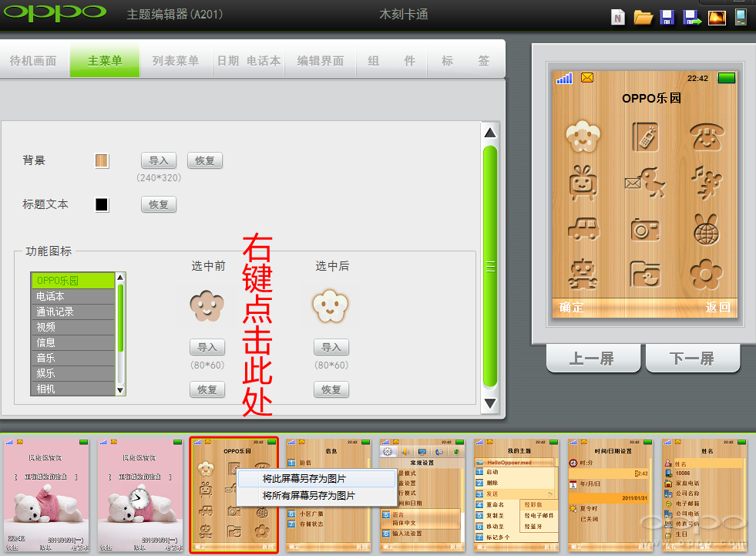Select the globe with bunny ears icon in the preview
The height and width of the screenshot is (556, 756).
tap(707, 229)
